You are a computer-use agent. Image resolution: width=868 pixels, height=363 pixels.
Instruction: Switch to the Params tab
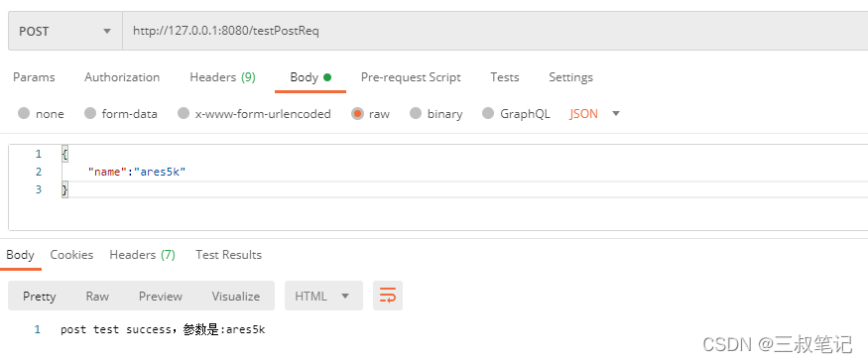[x=34, y=77]
